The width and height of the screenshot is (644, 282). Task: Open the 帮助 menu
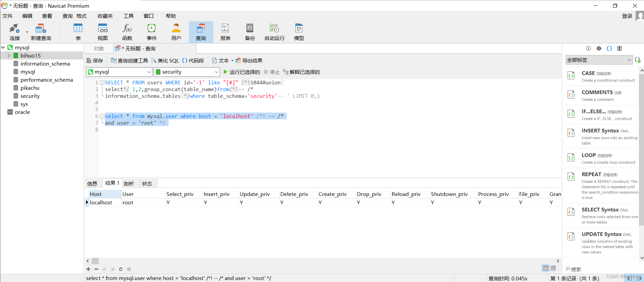pyautogui.click(x=171, y=16)
